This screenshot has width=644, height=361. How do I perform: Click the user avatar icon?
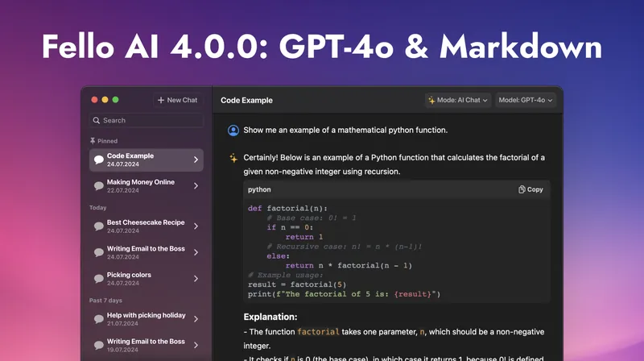tap(233, 131)
